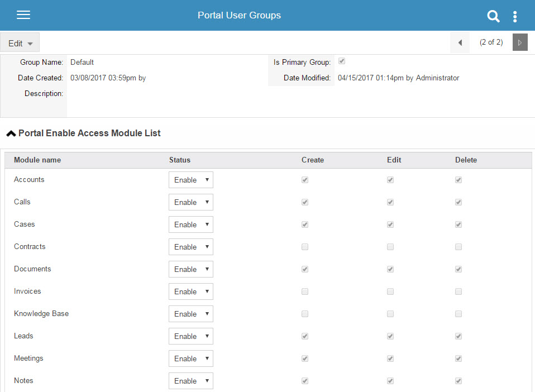The image size is (535, 392).
Task: Open the Status dropdown for Accounts
Action: click(190, 179)
